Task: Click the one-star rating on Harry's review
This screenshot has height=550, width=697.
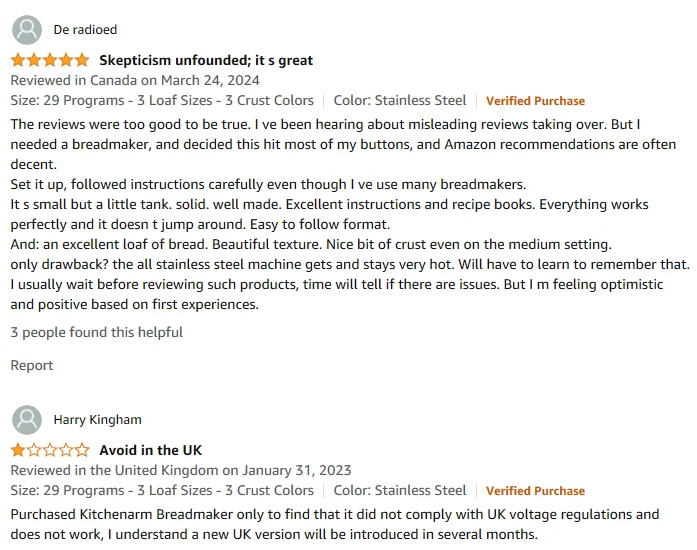Action: click(x=50, y=450)
